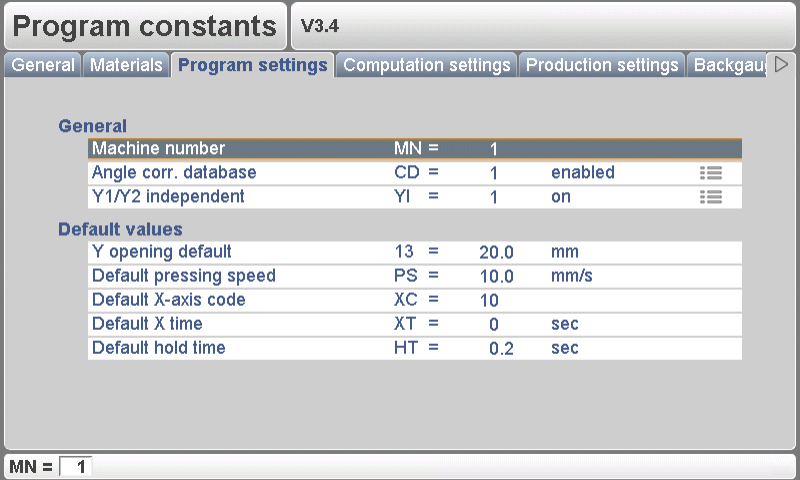Select the Machine number row
The image size is (800, 480).
tap(414, 149)
